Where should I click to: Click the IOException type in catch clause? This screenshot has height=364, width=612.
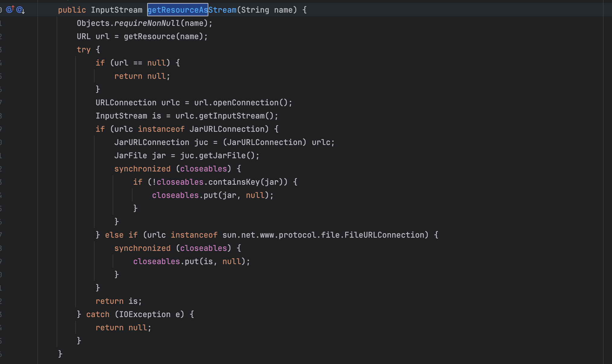pos(145,314)
